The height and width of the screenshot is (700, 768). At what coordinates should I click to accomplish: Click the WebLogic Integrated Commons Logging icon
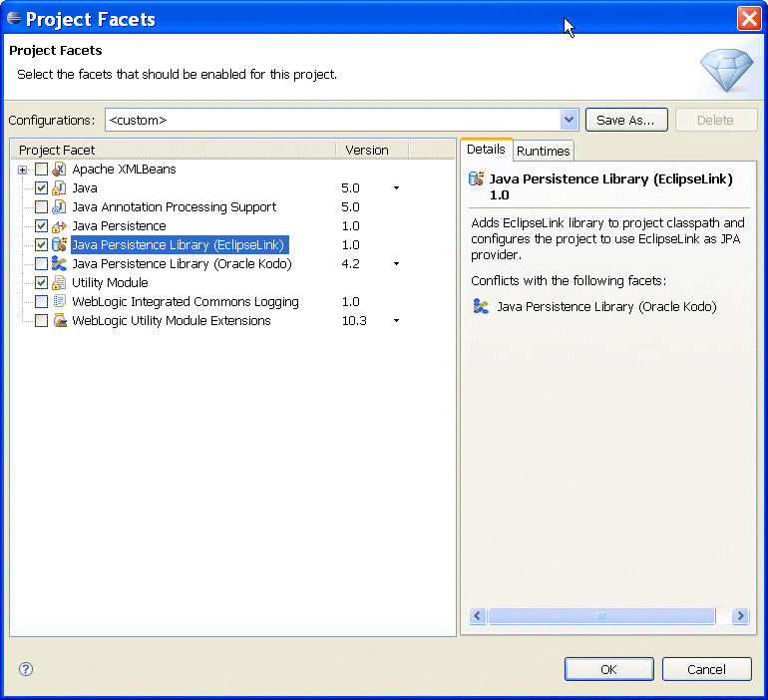(x=59, y=301)
